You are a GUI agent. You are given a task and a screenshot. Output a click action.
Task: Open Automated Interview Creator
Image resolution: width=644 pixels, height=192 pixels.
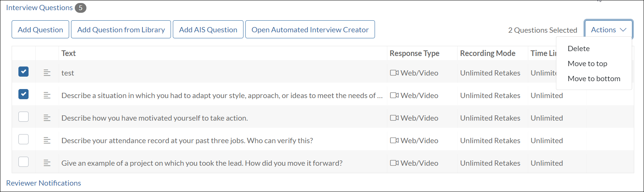pyautogui.click(x=310, y=30)
